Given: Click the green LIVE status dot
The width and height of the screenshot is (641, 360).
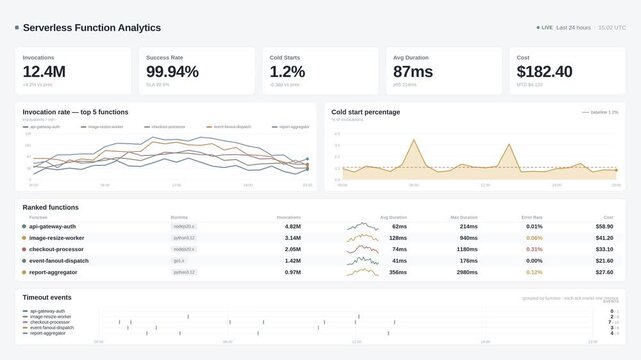Looking at the screenshot, I should pyautogui.click(x=538, y=28).
